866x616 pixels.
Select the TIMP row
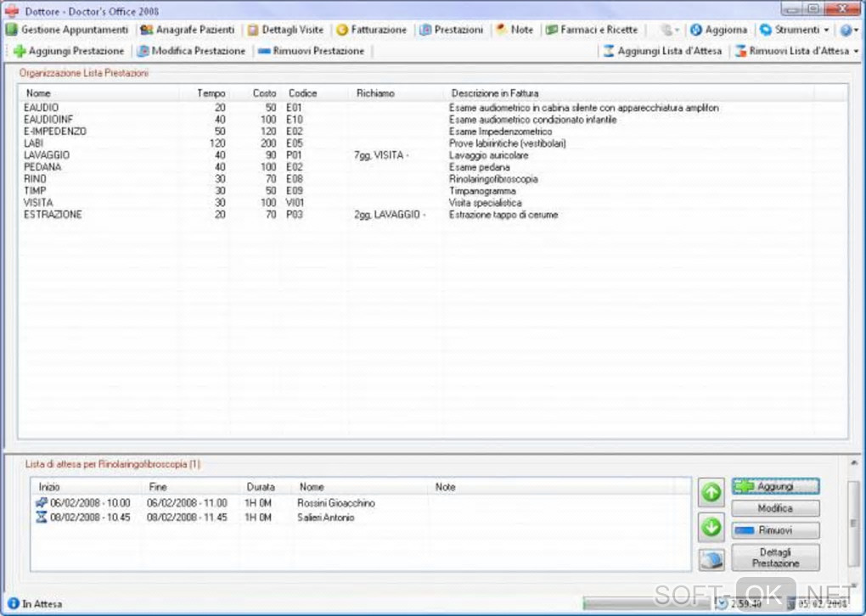coord(433,191)
